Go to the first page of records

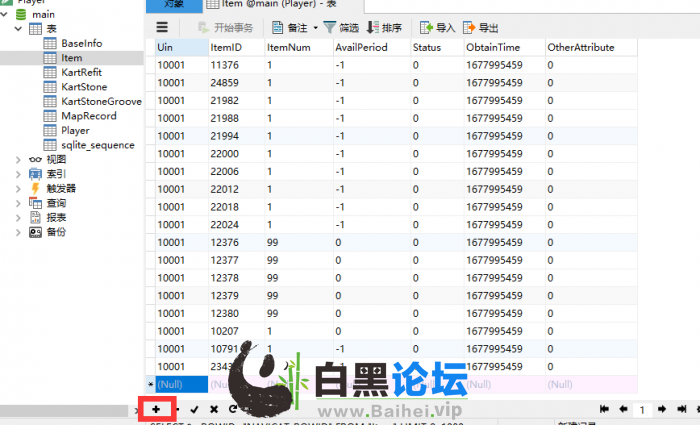coord(604,409)
